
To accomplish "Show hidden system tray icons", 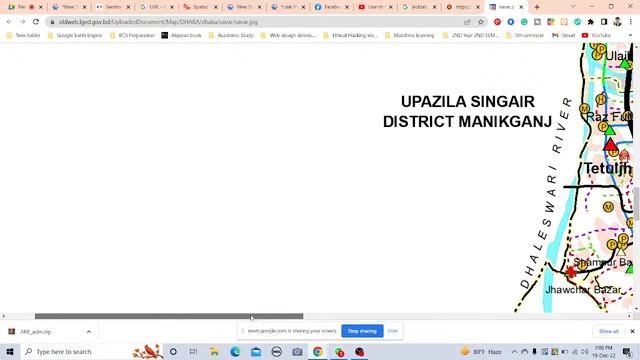I will coord(514,351).
